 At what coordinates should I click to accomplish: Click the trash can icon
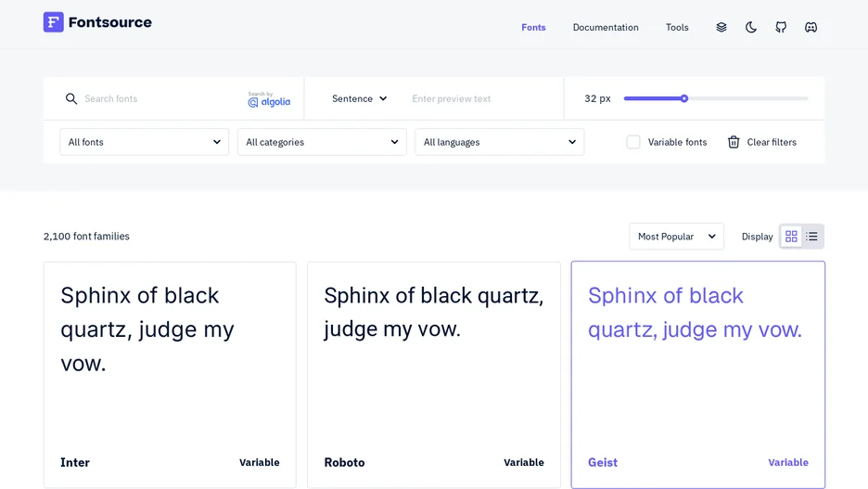pyautogui.click(x=734, y=142)
